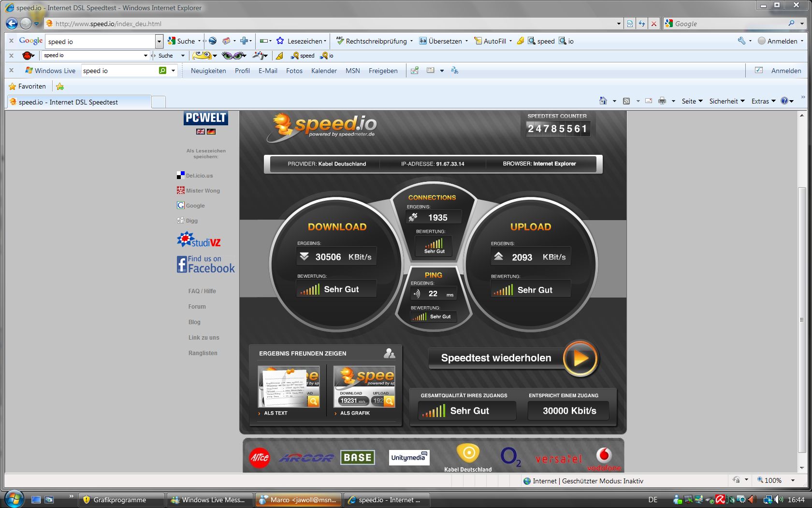Open MSN in Windows Live toolbar

(x=352, y=71)
